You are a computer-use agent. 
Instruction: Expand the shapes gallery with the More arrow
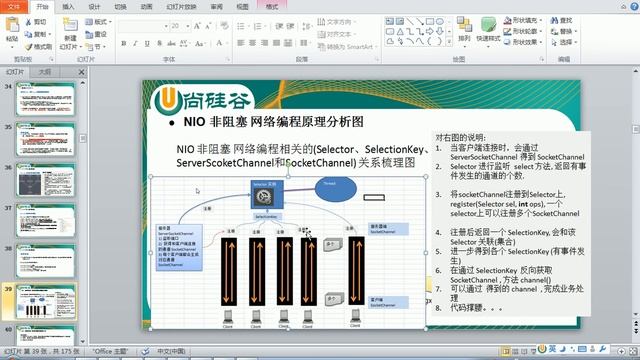449,42
